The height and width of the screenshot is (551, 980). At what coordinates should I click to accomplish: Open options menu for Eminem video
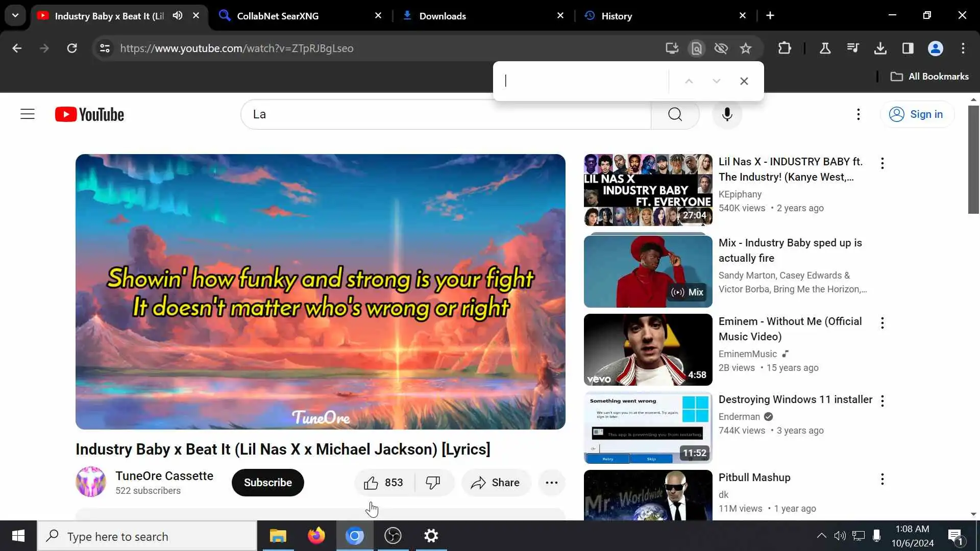882,323
